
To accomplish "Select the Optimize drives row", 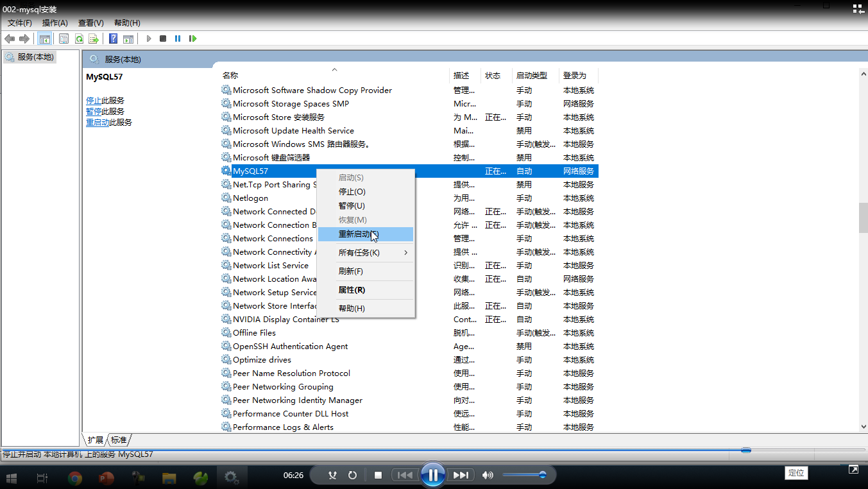I will pyautogui.click(x=409, y=359).
